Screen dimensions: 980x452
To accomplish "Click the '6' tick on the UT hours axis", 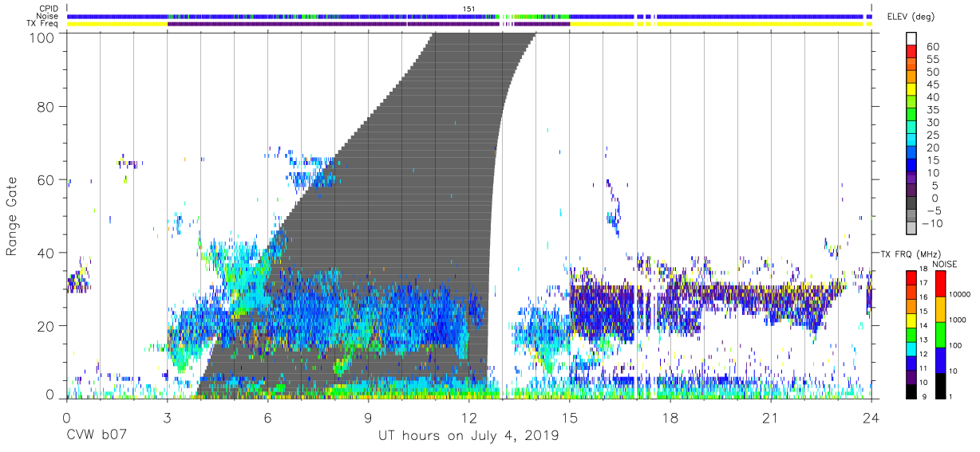I will click(x=267, y=418).
